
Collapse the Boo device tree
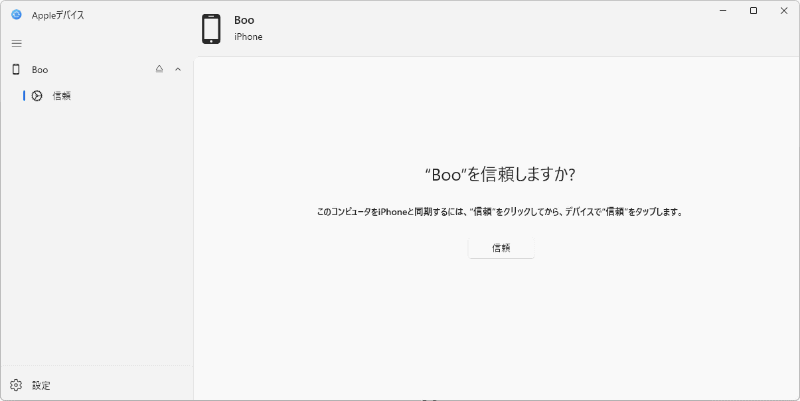(x=178, y=69)
